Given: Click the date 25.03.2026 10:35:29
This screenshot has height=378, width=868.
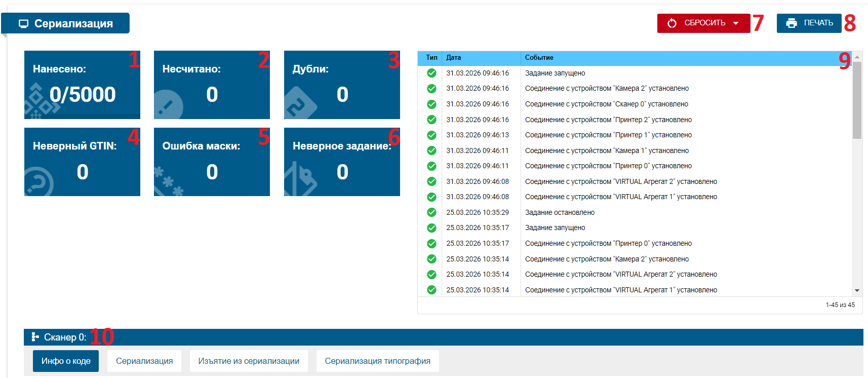Looking at the screenshot, I should click(478, 212).
